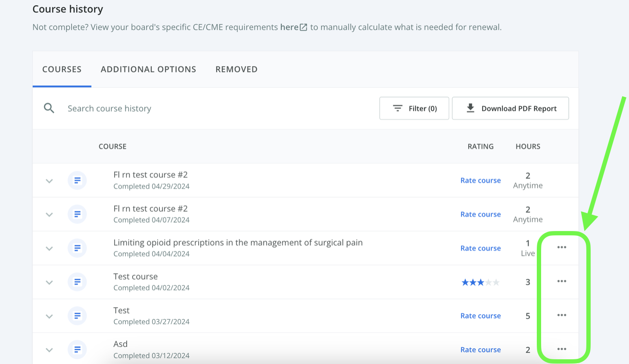Open the Filter (0) button
629x364 pixels.
(414, 108)
